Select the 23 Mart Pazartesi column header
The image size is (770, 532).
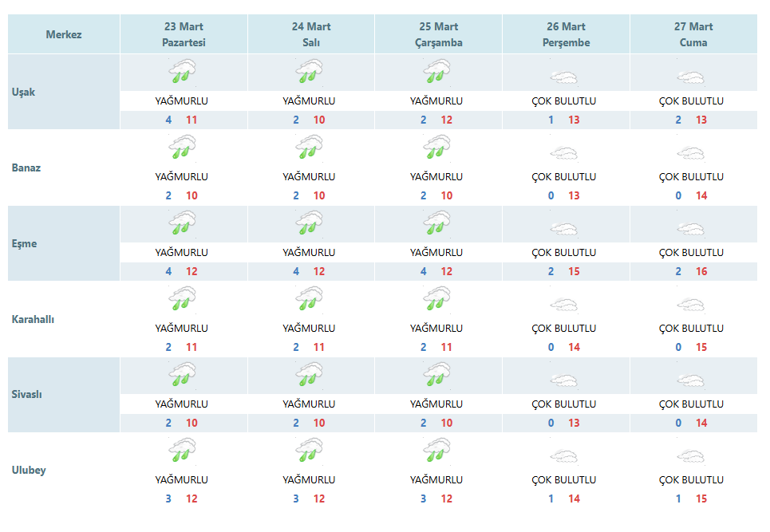click(x=184, y=33)
